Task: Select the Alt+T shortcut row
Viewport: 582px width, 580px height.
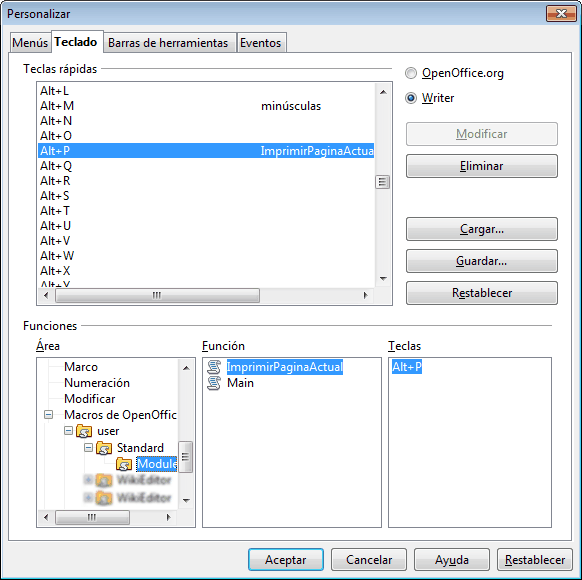Action: point(206,211)
